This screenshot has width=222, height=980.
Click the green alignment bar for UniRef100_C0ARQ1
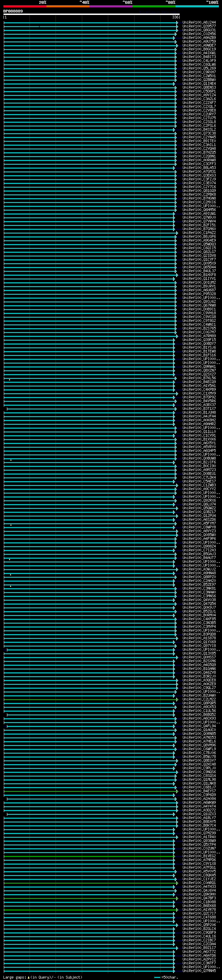point(91,883)
